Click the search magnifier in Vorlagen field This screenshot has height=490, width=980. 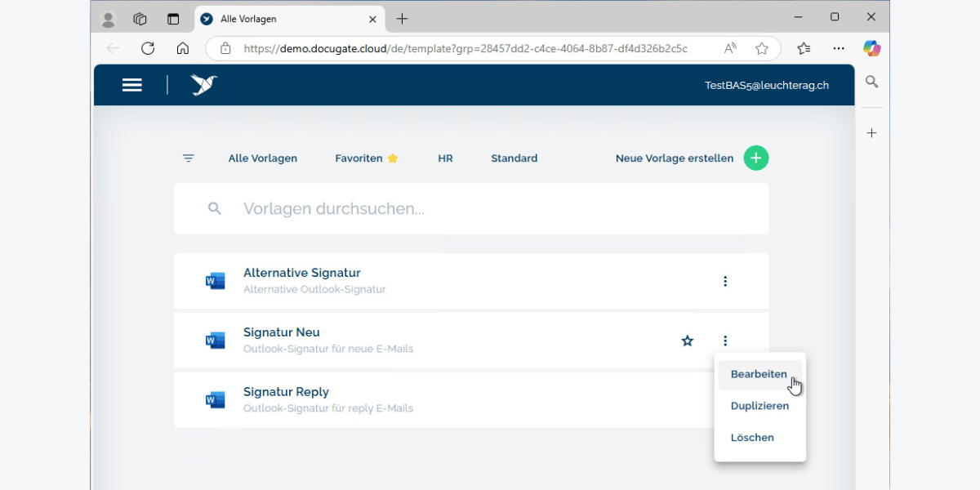215,209
